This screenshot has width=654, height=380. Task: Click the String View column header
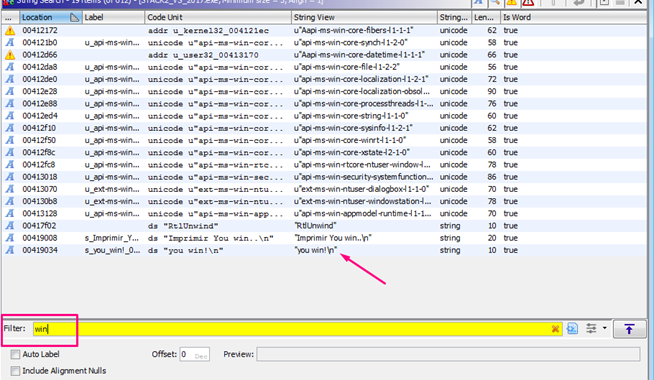pos(364,18)
